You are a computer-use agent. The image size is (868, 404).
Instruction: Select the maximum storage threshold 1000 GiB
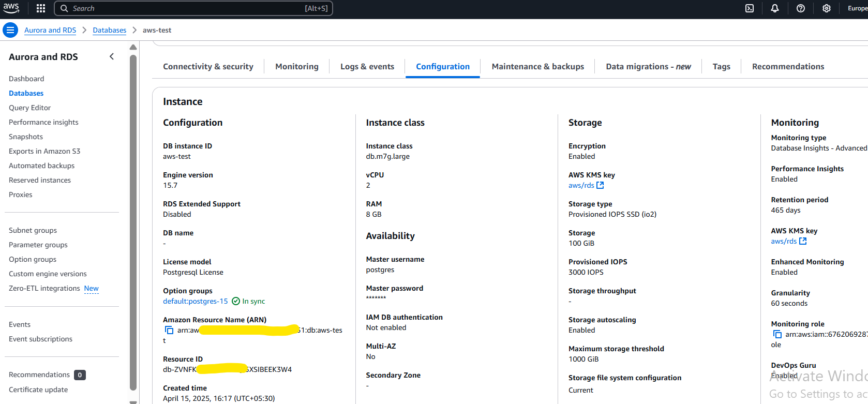pyautogui.click(x=583, y=359)
